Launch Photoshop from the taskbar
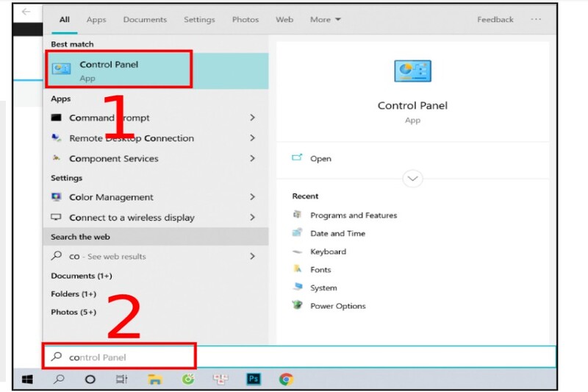Screen dimensions: 588x392 [x=254, y=379]
